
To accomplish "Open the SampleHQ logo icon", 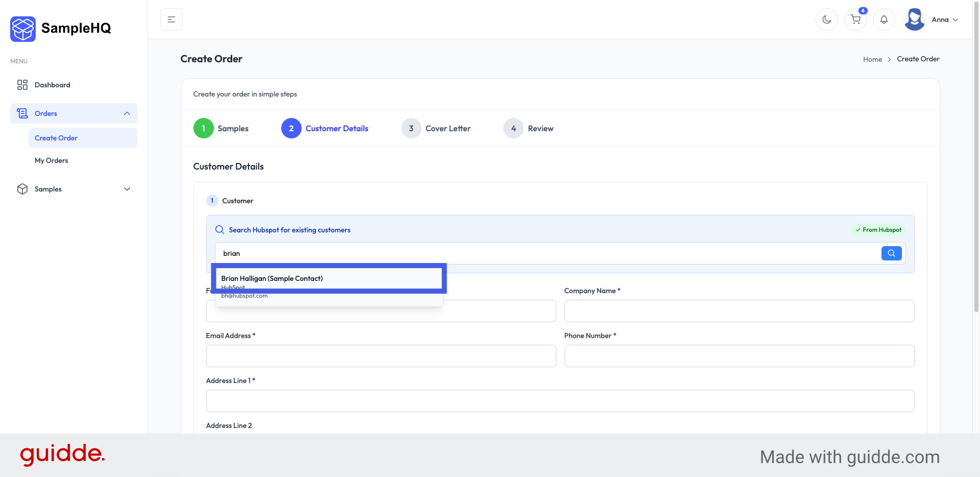I will [x=22, y=29].
